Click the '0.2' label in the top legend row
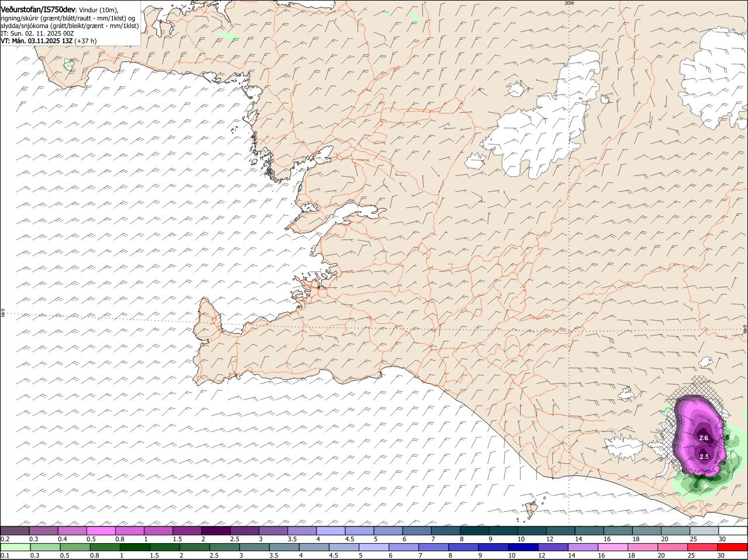The width and height of the screenshot is (748, 560). [x=5, y=538]
